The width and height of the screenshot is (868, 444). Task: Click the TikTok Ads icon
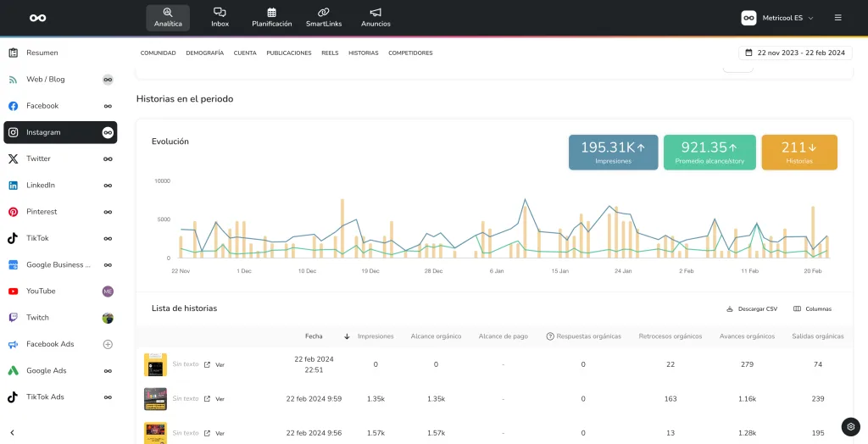14,397
